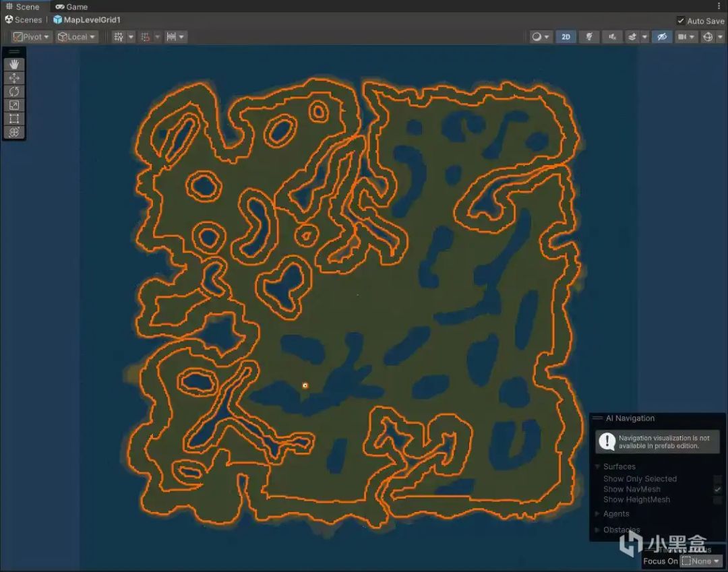The image size is (728, 572).
Task: Toggle scene lighting bulb icon
Action: [589, 36]
